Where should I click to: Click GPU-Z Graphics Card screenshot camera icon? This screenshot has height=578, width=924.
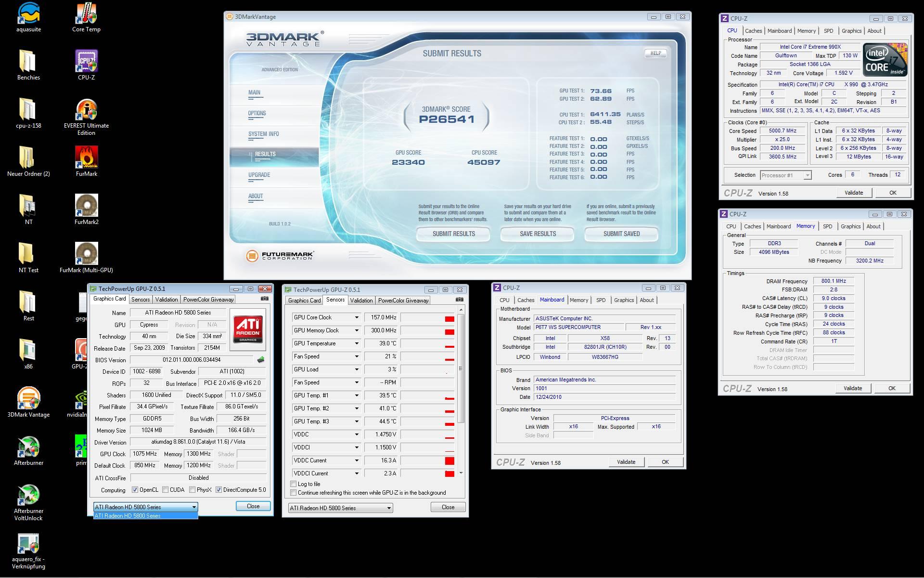(264, 299)
